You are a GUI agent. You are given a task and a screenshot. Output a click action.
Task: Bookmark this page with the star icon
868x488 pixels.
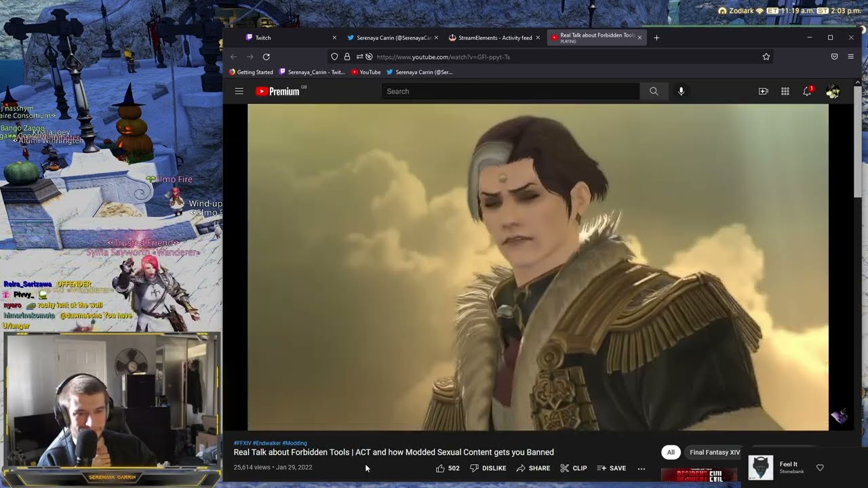coord(766,57)
